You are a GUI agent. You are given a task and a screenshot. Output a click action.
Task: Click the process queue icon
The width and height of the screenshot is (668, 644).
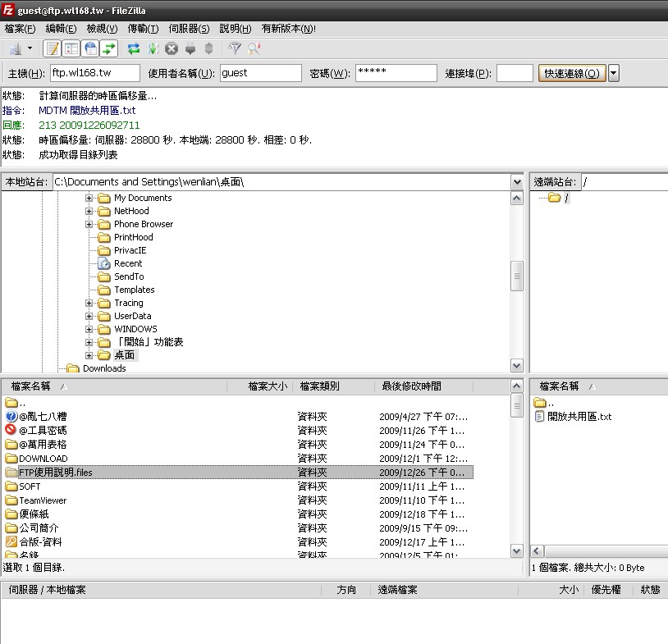click(x=153, y=48)
